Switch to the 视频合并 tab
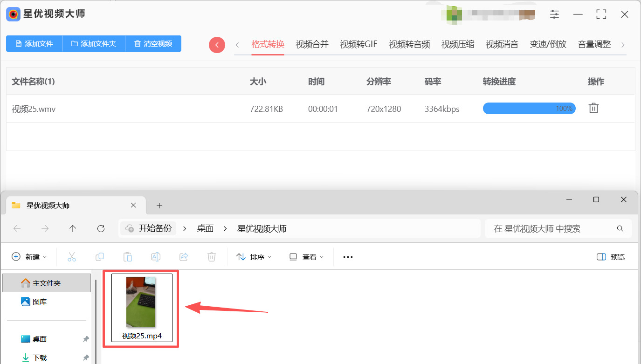The height and width of the screenshot is (364, 641). tap(312, 44)
